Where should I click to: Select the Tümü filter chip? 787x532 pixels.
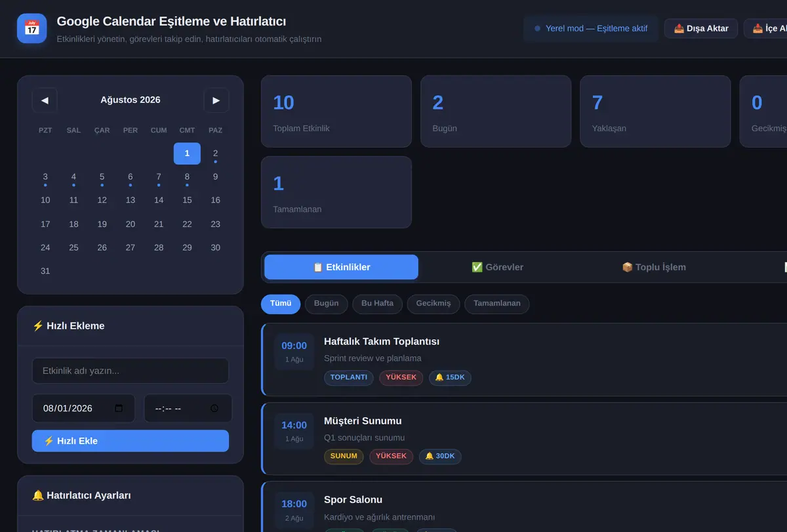[281, 304]
